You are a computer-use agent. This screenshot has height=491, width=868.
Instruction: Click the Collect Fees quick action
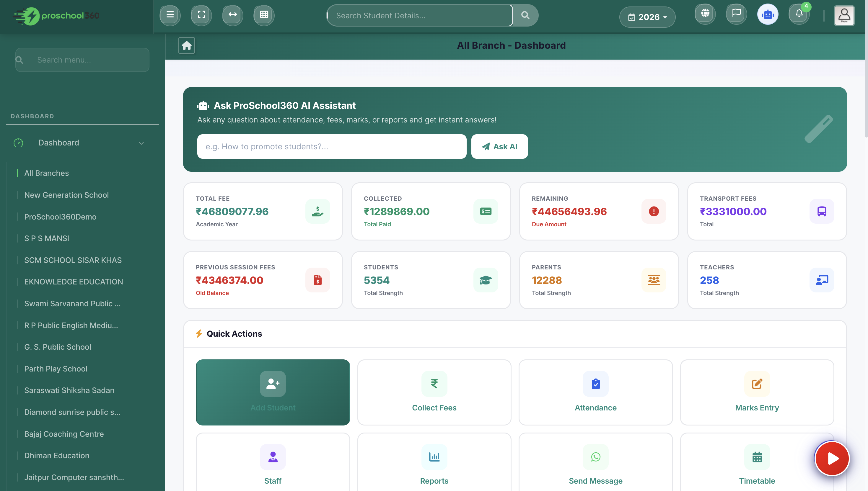click(434, 392)
